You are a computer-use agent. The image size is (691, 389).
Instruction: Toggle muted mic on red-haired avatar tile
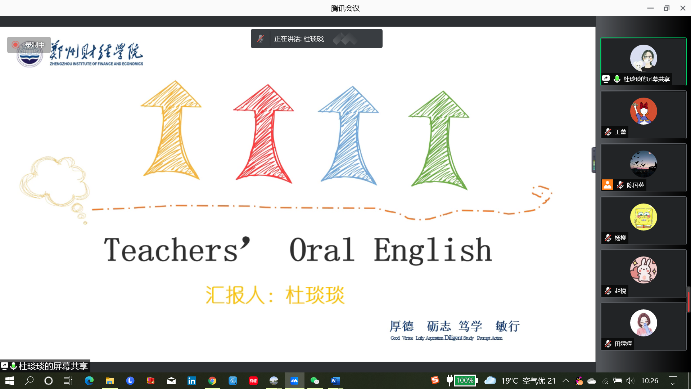[608, 132]
